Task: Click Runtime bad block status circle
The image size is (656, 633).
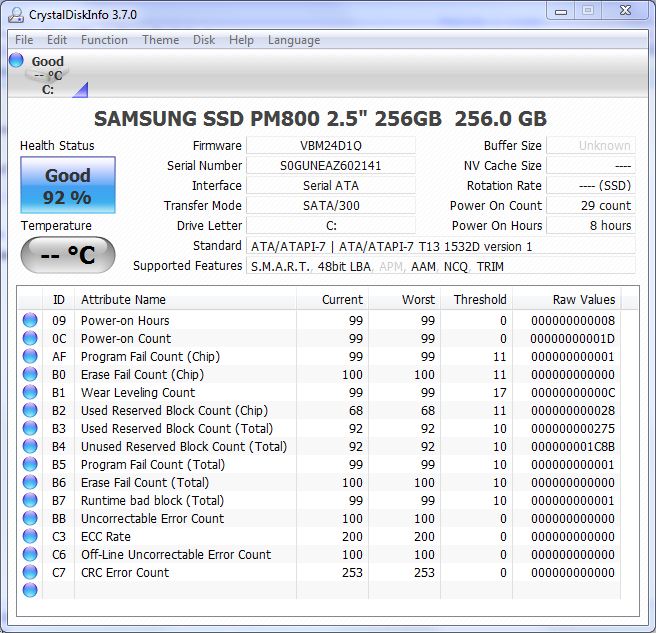Action: [30, 500]
